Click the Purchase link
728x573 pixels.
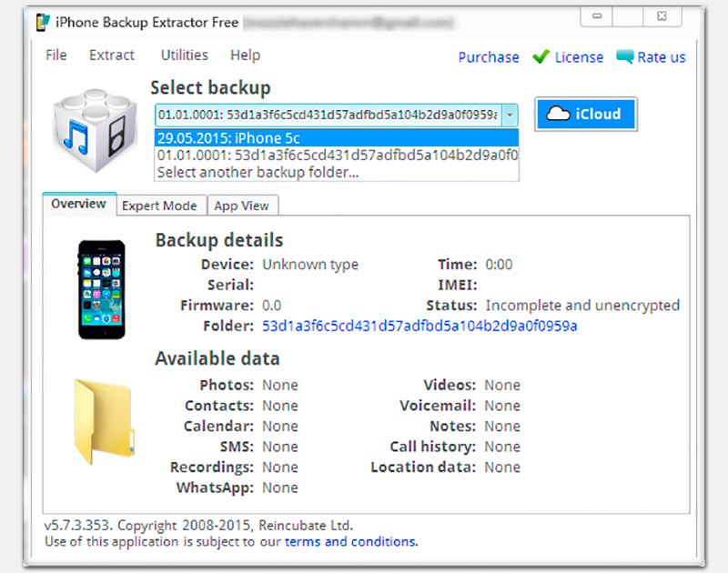pyautogui.click(x=489, y=57)
